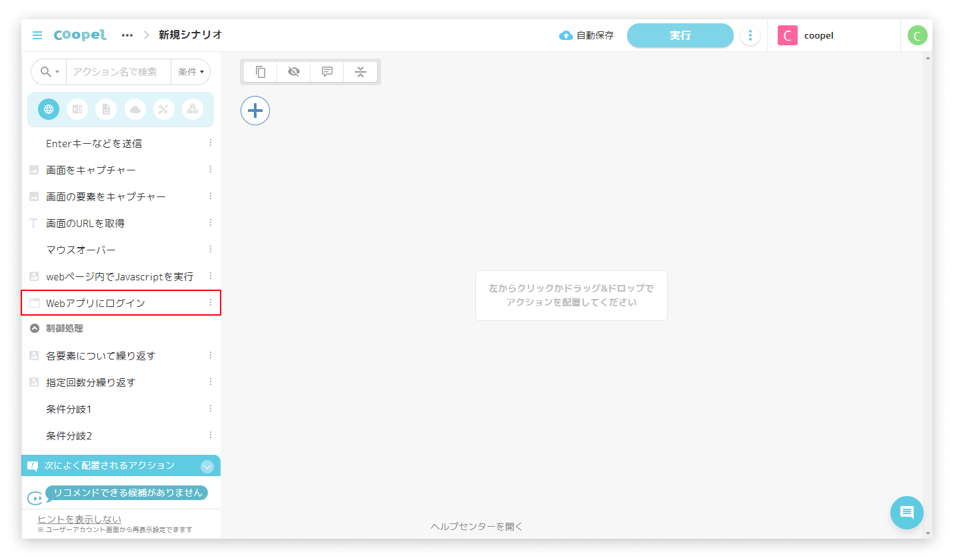Open the hamburger menu beside Coopel logo

(37, 35)
